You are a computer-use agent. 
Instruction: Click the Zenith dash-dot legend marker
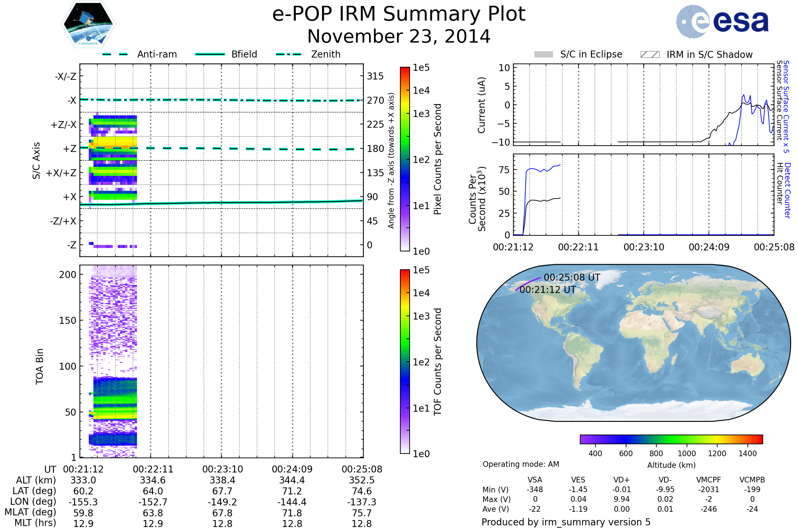(x=289, y=54)
